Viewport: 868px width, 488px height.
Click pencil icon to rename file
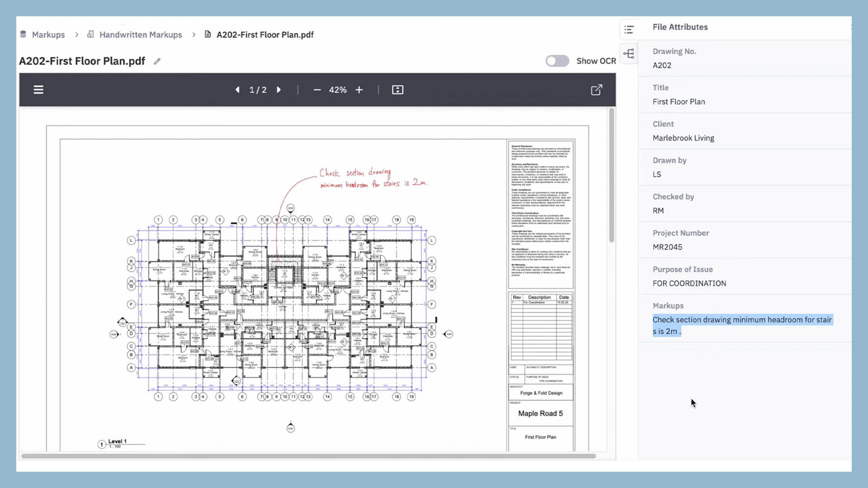point(157,61)
